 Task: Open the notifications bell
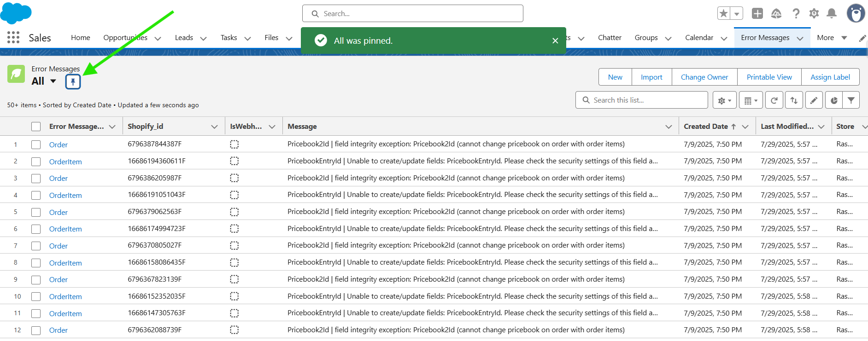point(832,14)
